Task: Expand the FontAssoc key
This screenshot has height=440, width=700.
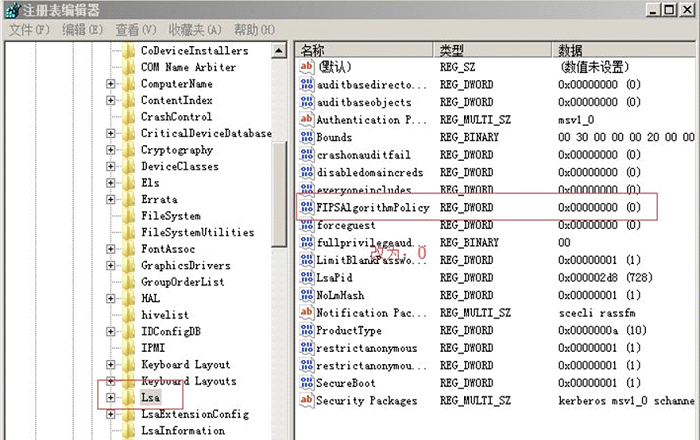Action: pyautogui.click(x=110, y=249)
